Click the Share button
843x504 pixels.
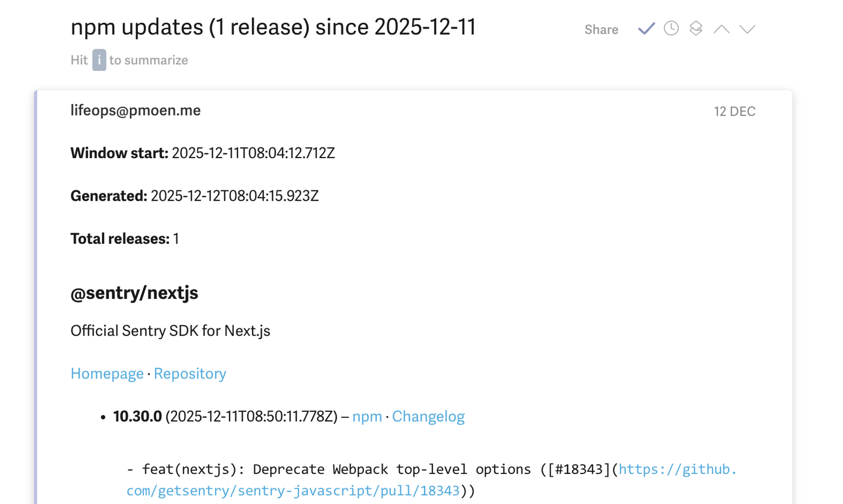tap(601, 30)
